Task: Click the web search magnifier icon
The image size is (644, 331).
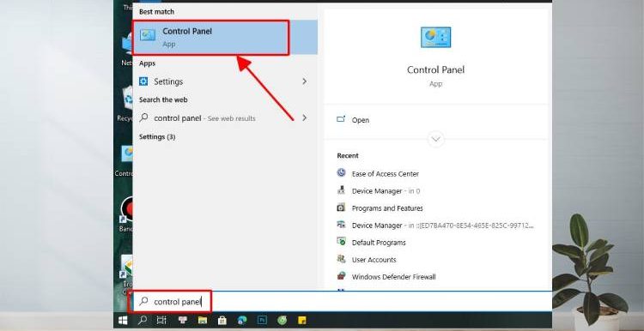Action: pyautogui.click(x=143, y=117)
